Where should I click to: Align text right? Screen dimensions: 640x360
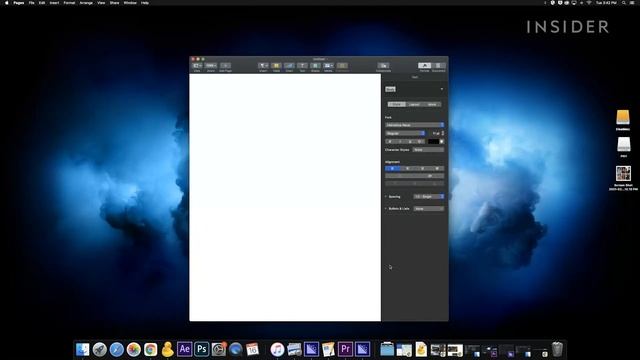pyautogui.click(x=422, y=169)
